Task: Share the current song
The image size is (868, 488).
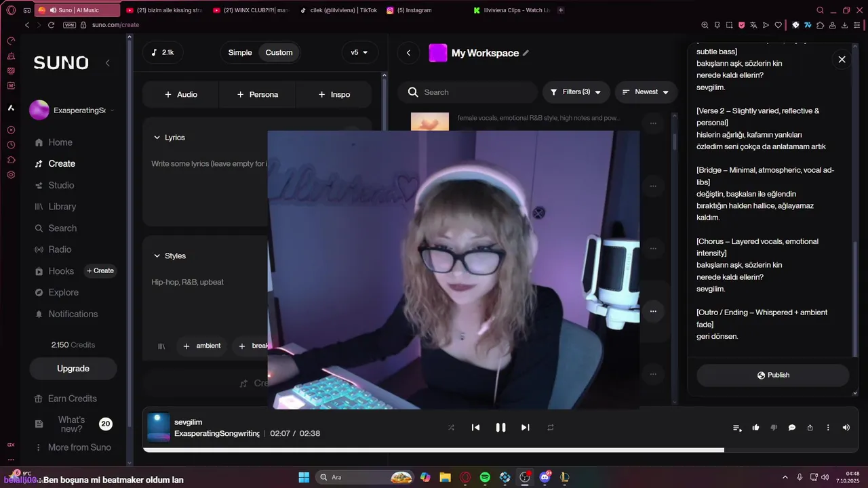Action: pos(810,428)
